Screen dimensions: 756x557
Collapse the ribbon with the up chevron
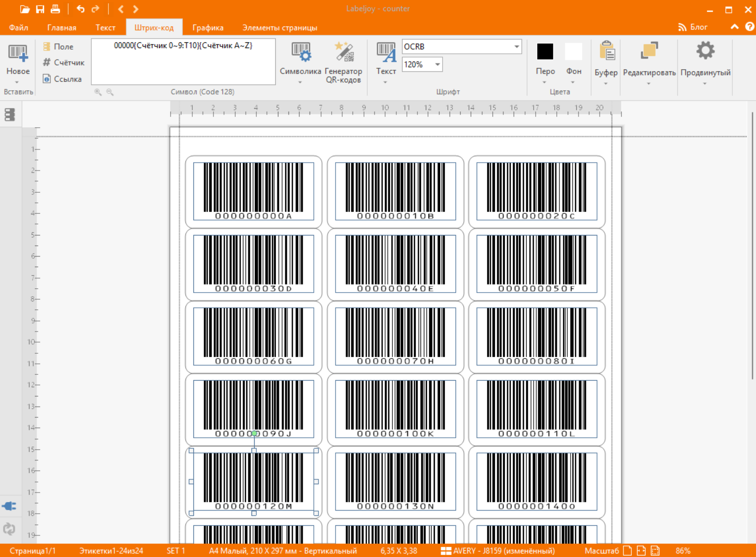point(734,27)
